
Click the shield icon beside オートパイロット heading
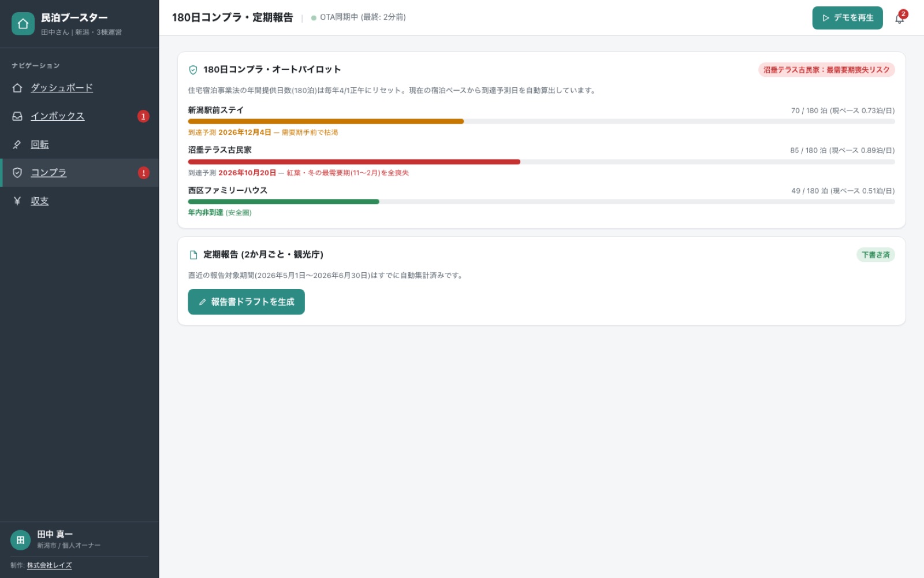193,70
